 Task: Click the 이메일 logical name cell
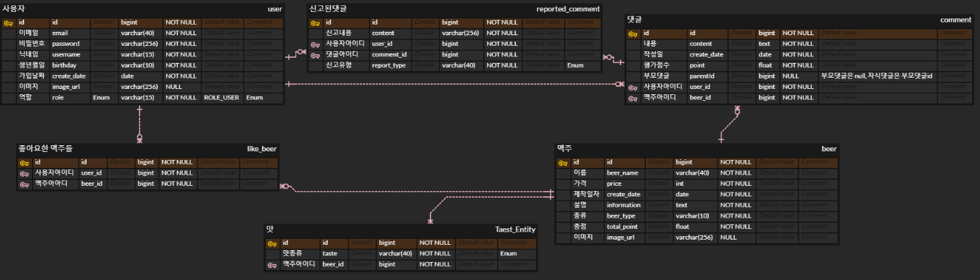33,33
